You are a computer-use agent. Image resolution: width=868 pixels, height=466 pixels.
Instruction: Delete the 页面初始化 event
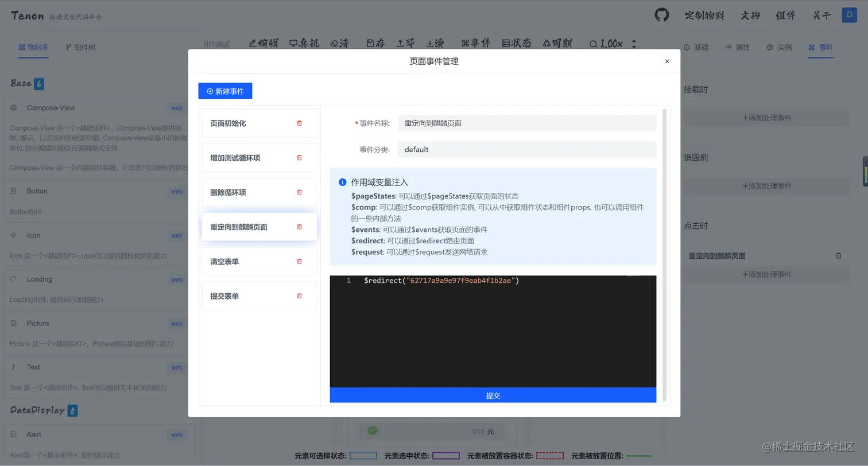(299, 123)
